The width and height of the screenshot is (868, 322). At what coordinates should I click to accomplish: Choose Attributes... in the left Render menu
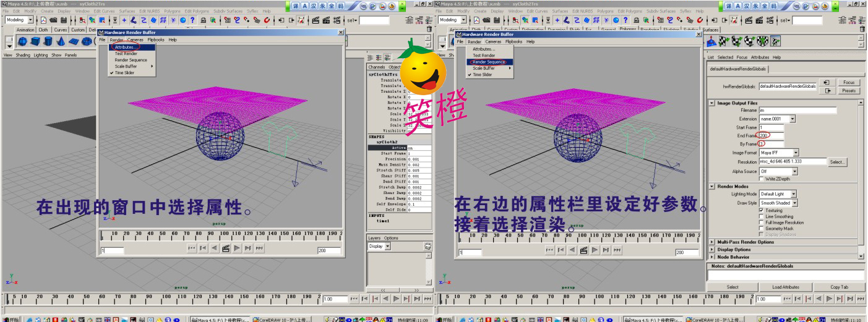pyautogui.click(x=132, y=47)
